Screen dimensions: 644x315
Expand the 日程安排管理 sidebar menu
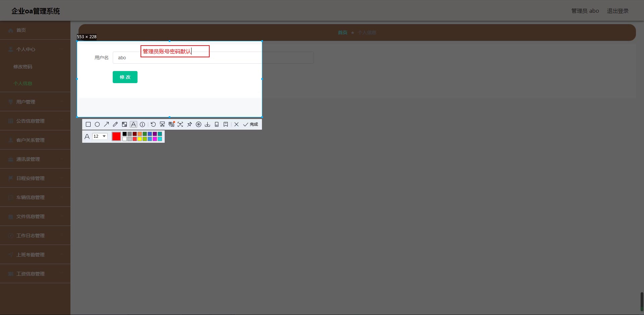(35, 178)
